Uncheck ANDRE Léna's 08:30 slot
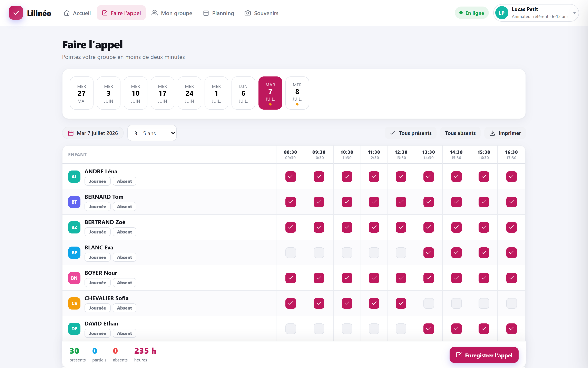 [291, 177]
